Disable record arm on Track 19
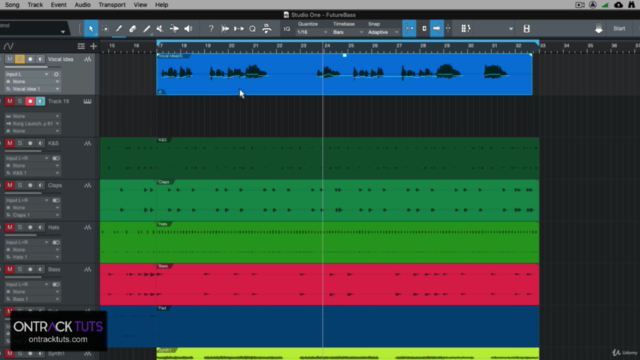Image resolution: width=640 pixels, height=360 pixels. 30,101
